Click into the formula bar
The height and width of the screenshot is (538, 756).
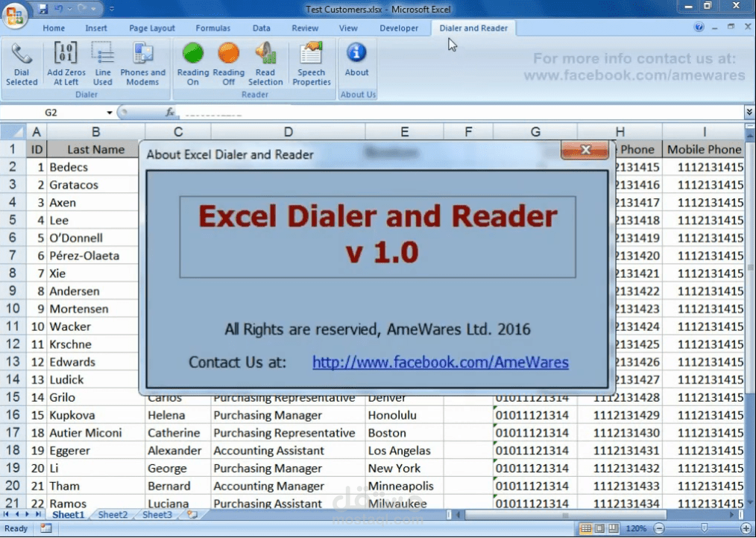click(461, 113)
